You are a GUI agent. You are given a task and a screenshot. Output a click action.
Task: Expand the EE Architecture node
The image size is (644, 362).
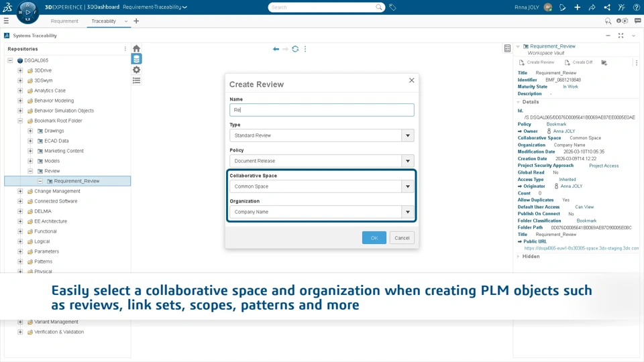(x=20, y=221)
